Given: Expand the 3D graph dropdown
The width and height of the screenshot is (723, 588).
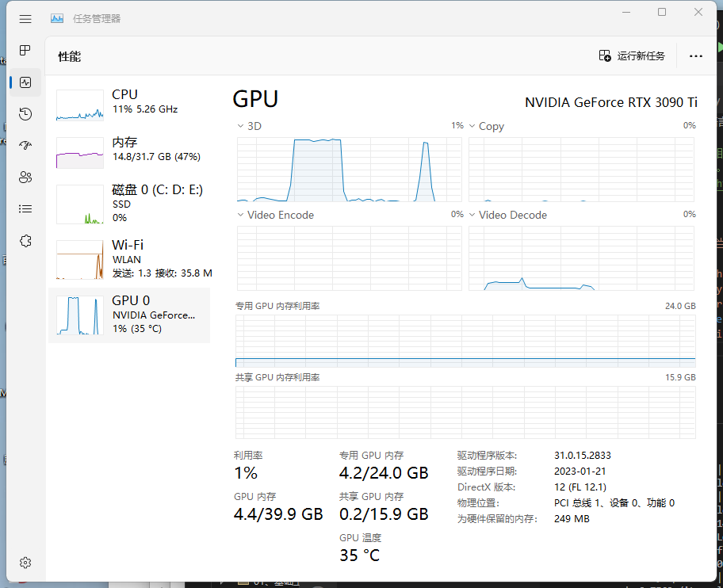Looking at the screenshot, I should [239, 125].
